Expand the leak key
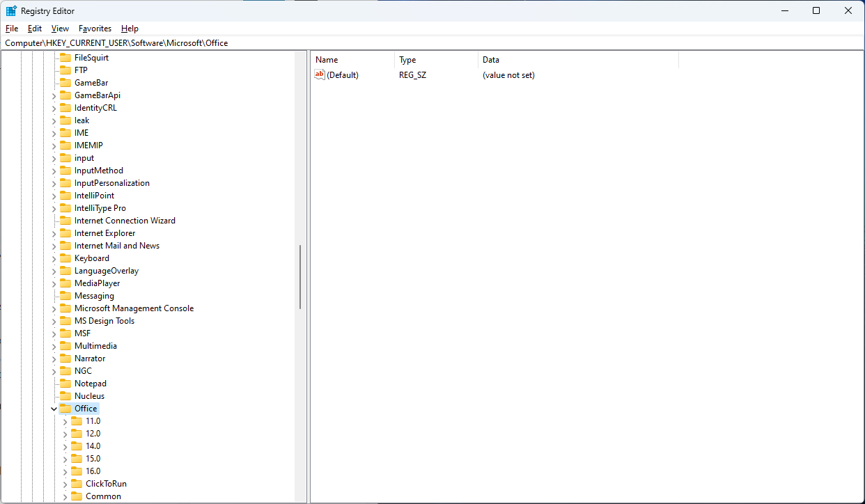The height and width of the screenshot is (504, 865). tap(54, 120)
